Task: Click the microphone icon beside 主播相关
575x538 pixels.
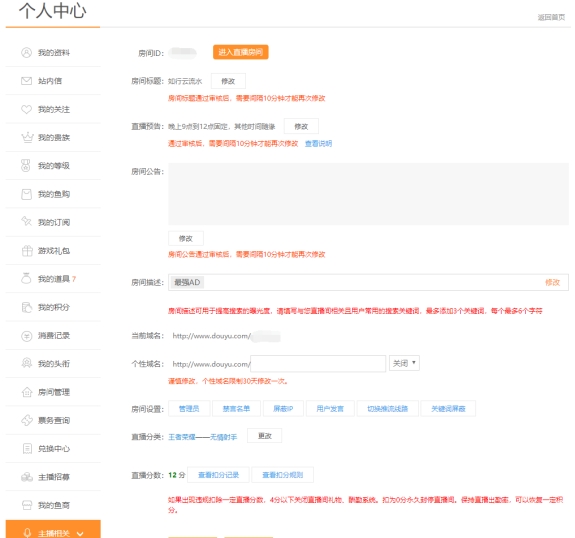Action: pyautogui.click(x=27, y=533)
